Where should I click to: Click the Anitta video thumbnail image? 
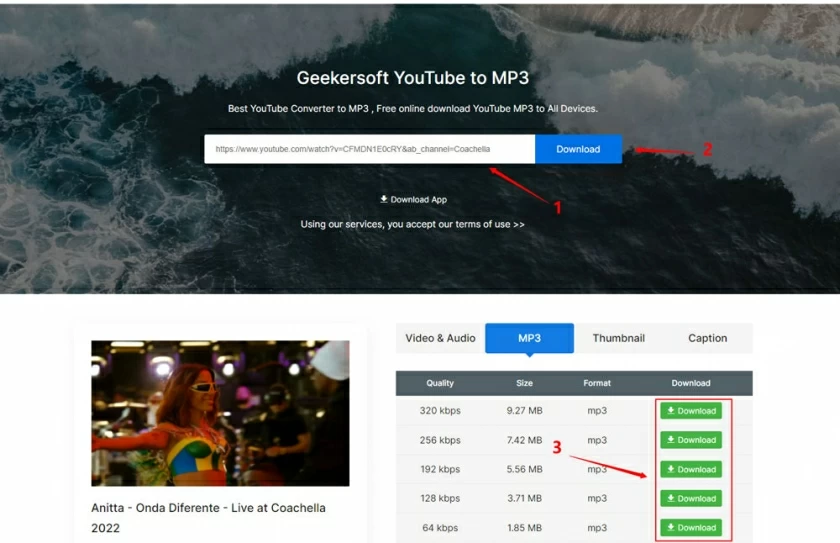point(220,413)
